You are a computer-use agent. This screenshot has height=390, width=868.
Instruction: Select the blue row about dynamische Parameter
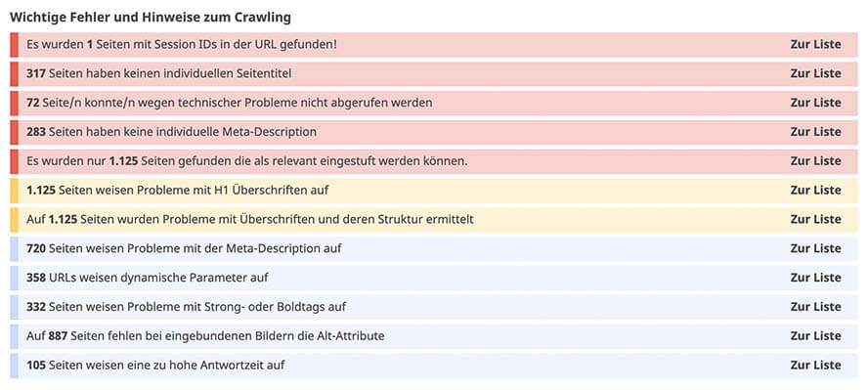(x=434, y=278)
